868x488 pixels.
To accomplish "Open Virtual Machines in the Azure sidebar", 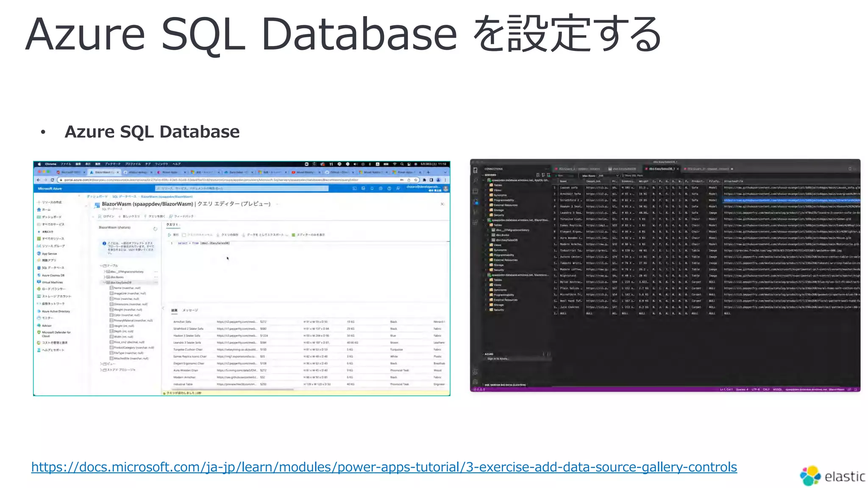I will point(50,282).
